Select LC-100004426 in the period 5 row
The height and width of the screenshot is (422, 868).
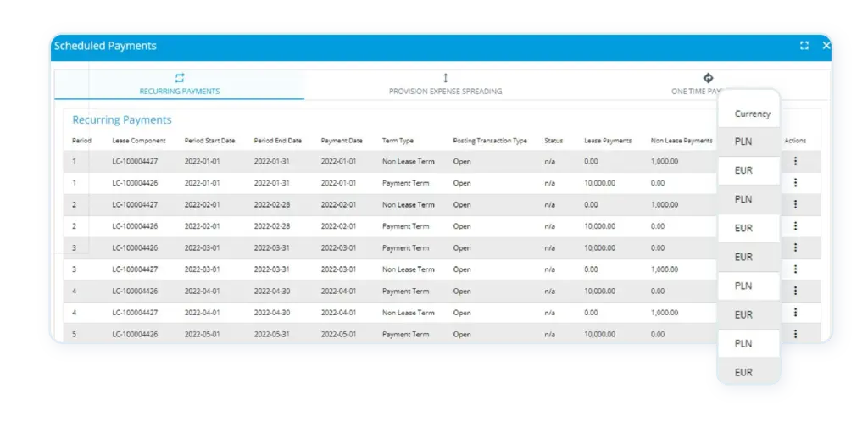pyautogui.click(x=135, y=334)
